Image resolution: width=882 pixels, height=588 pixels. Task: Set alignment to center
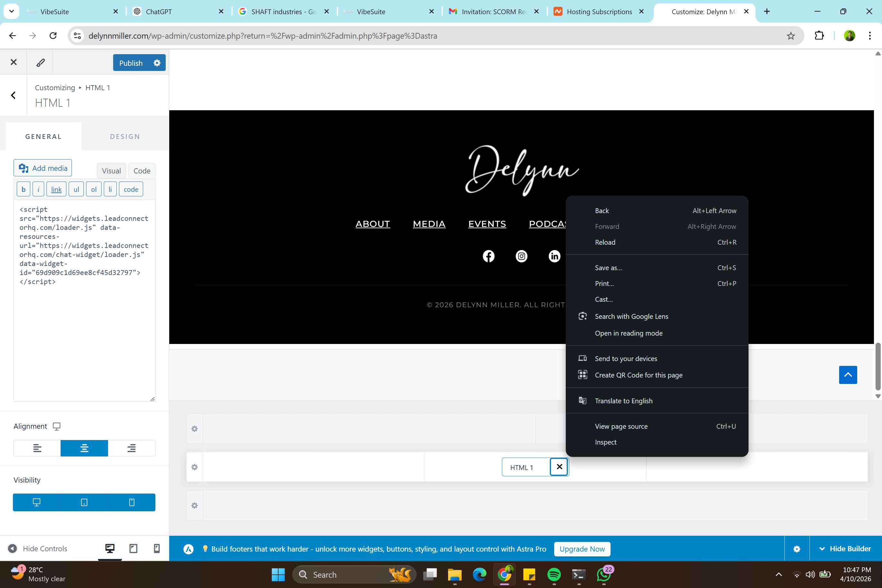84,448
